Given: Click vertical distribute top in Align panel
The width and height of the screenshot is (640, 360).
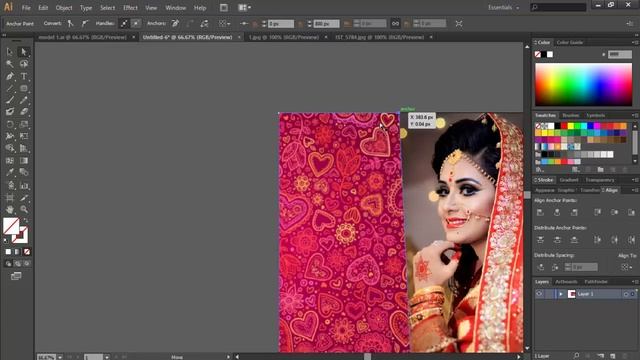Looking at the screenshot, I should (x=540, y=240).
